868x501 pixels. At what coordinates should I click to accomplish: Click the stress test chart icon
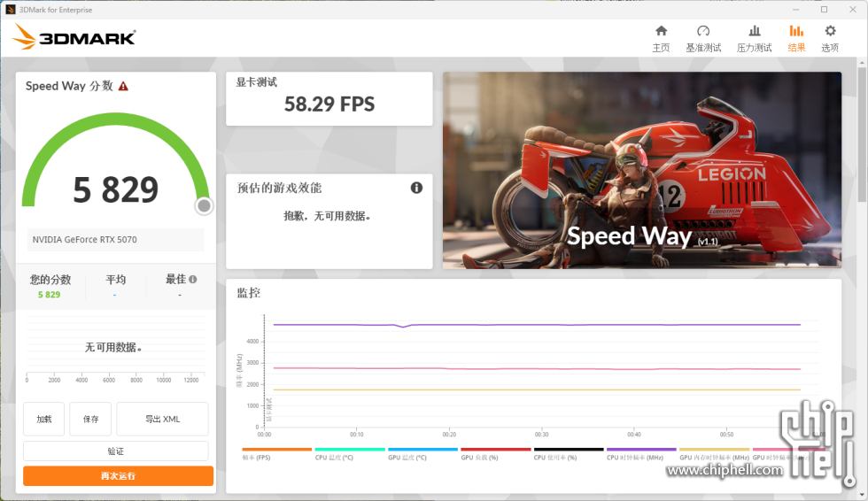click(754, 30)
